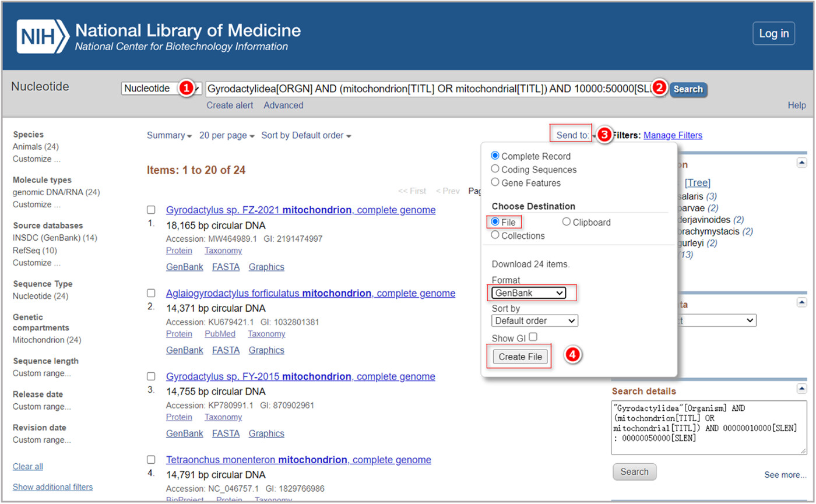Viewport: 816px width, 504px height.
Task: Click Show additional filters link
Action: 52,487
